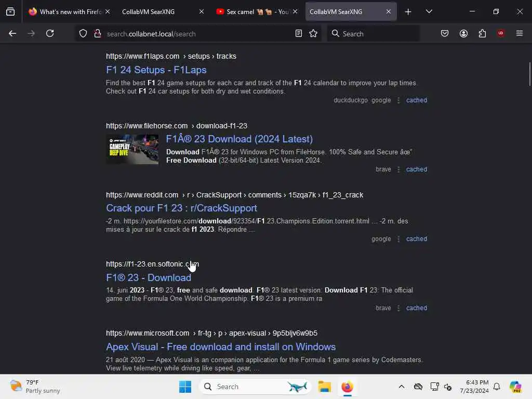Open F1 24 Setups - F1Laps result
The width and height of the screenshot is (532, 399).
click(156, 70)
